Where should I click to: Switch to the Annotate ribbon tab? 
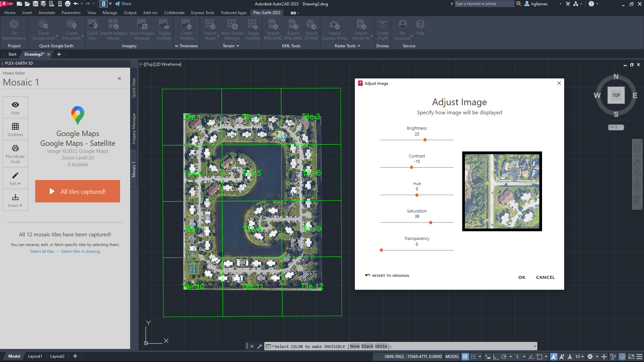[x=47, y=13]
